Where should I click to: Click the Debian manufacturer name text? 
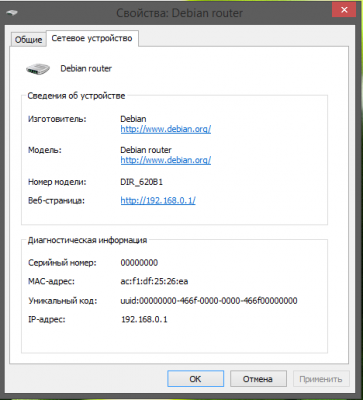point(133,119)
